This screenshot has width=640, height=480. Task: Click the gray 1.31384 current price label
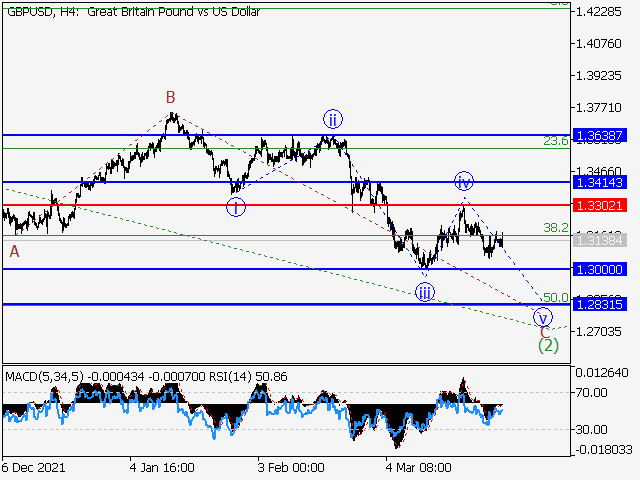click(x=600, y=240)
